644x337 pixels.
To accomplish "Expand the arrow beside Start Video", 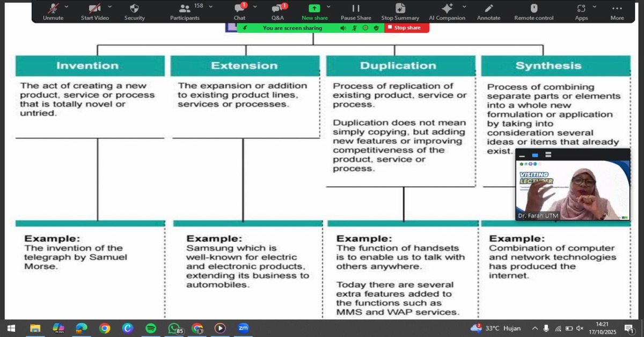I will (x=109, y=6).
